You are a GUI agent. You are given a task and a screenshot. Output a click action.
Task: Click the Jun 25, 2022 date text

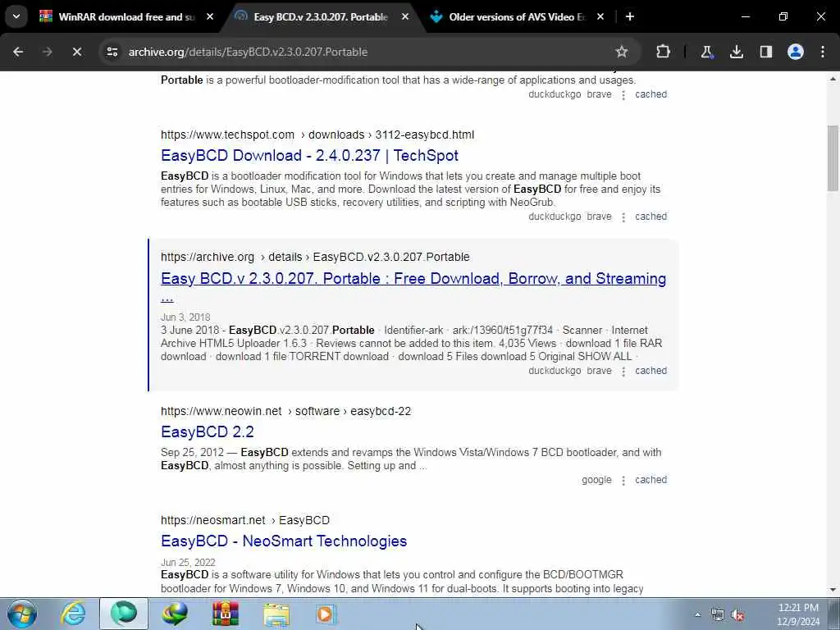click(188, 563)
